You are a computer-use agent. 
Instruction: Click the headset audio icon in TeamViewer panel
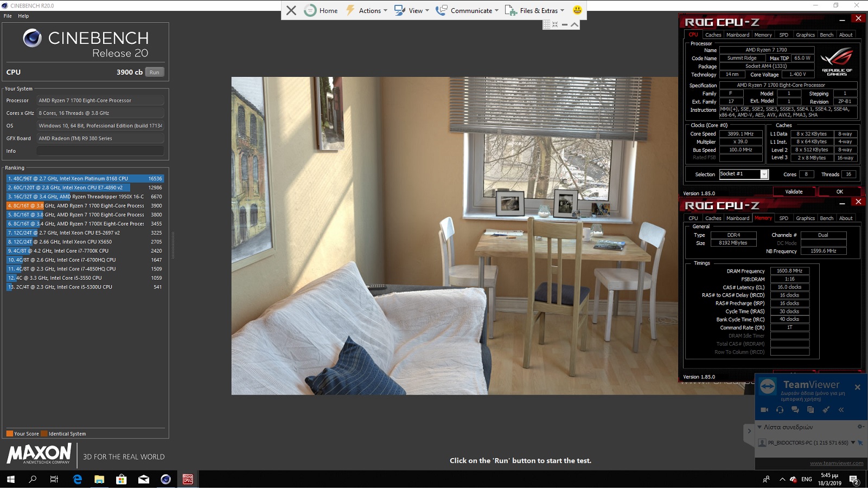point(780,410)
